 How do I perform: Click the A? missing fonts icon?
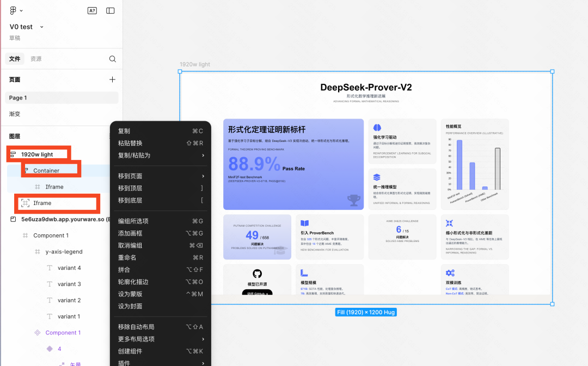pos(92,10)
